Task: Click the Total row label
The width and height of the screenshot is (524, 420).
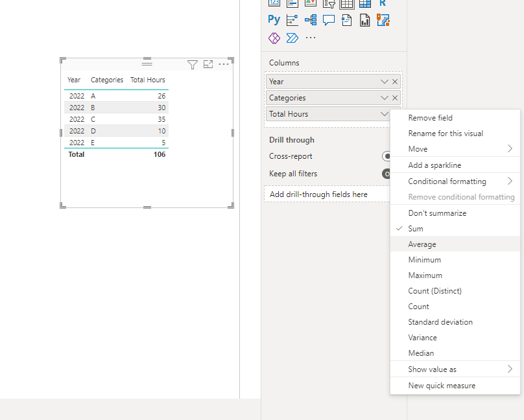Action: click(76, 154)
